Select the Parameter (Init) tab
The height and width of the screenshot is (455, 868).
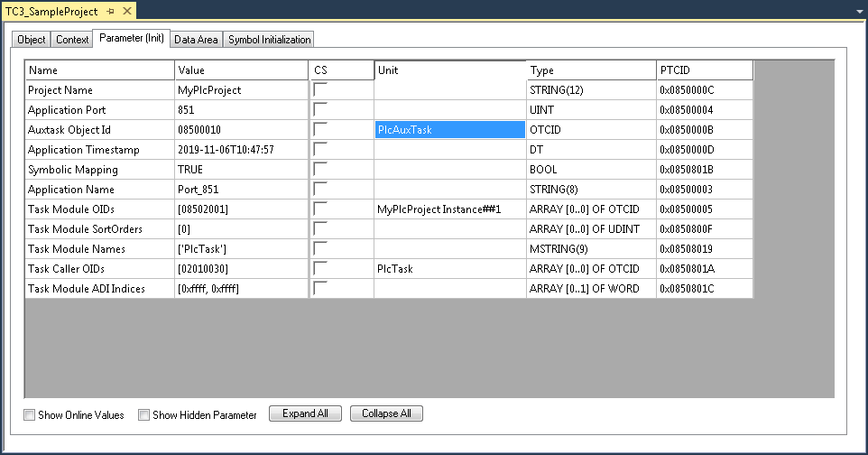coord(131,38)
